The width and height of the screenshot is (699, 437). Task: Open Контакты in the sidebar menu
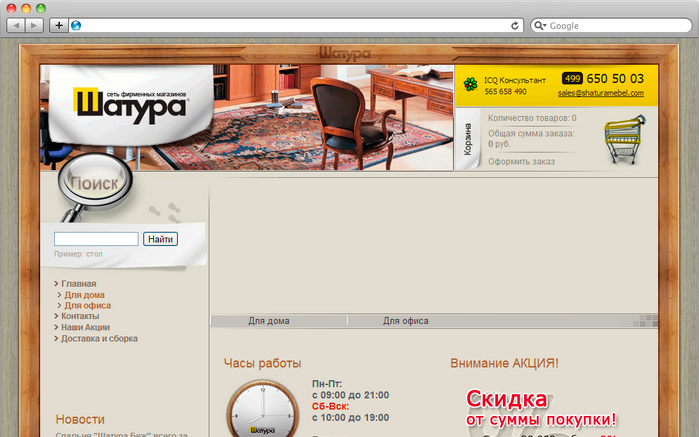click(x=80, y=316)
